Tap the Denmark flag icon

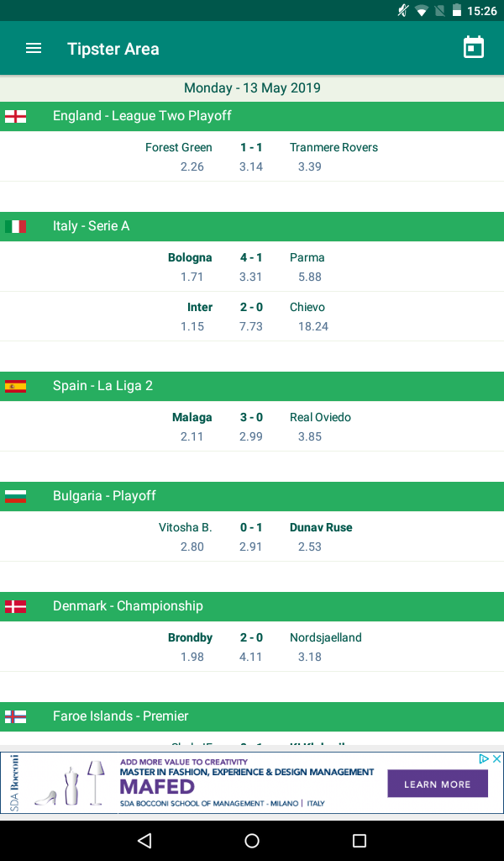pos(15,606)
